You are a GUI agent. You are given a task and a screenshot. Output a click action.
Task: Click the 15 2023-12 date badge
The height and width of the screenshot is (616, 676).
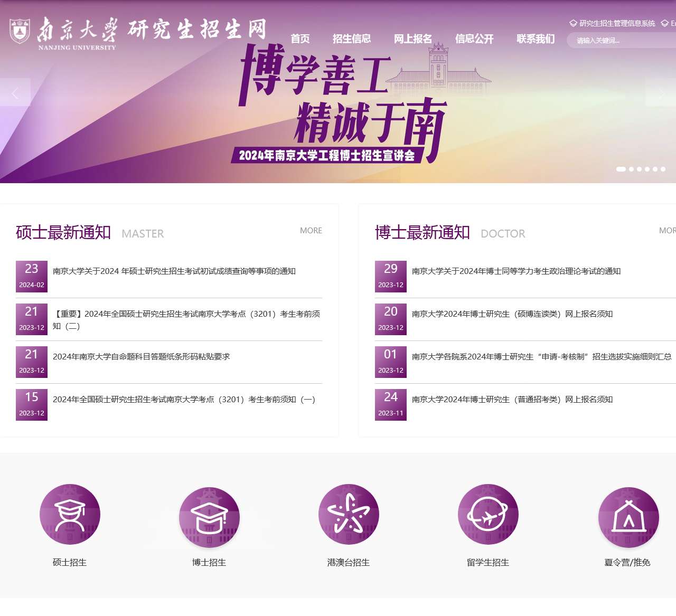pyautogui.click(x=32, y=405)
